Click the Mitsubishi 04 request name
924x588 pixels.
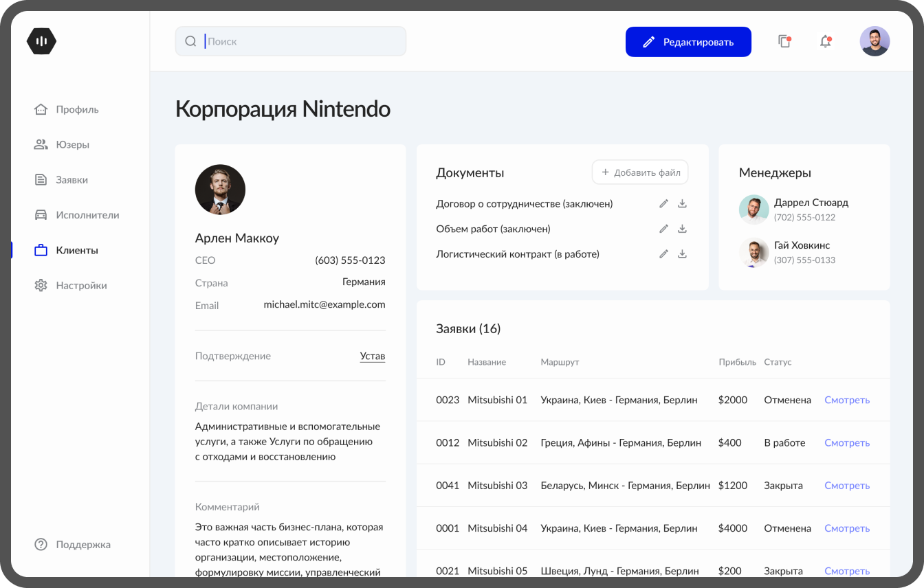(x=498, y=528)
